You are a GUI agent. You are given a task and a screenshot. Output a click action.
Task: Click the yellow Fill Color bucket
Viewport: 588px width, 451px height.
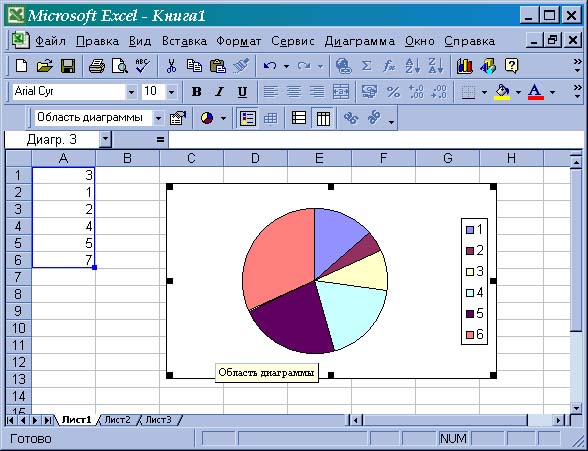502,91
